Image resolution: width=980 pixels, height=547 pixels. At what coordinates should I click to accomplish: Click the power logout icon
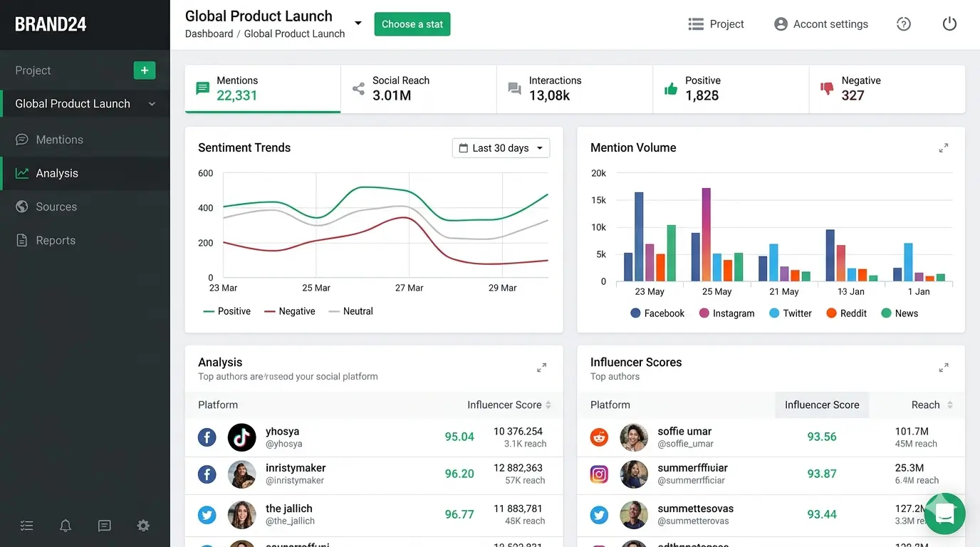coord(949,24)
